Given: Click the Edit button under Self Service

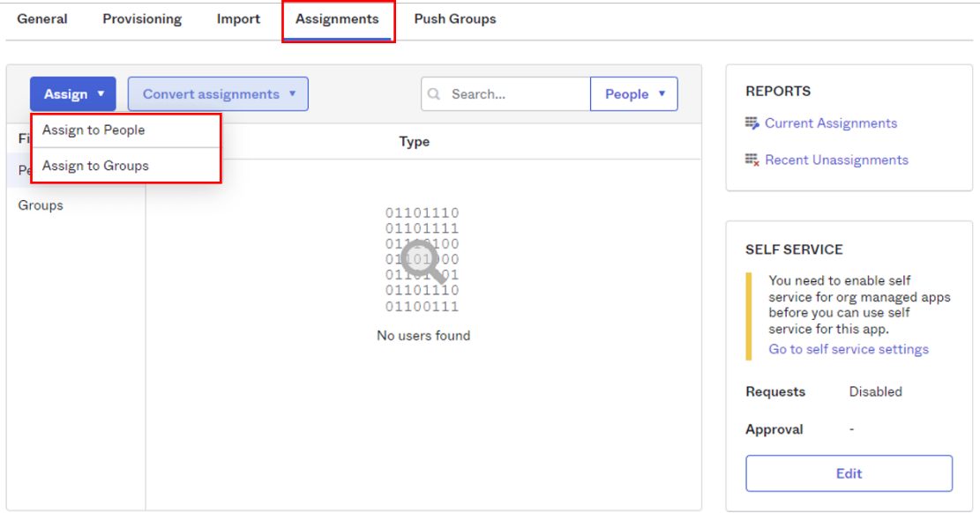Looking at the screenshot, I should (x=849, y=473).
